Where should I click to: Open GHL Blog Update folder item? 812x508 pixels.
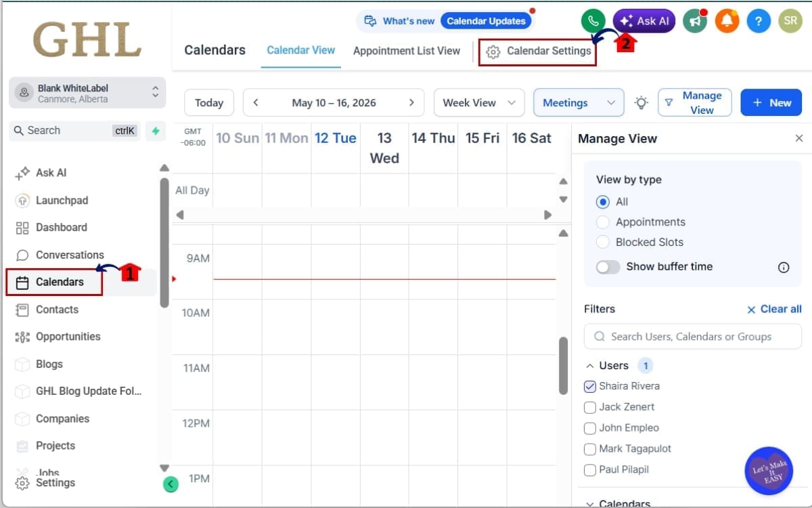click(x=79, y=391)
